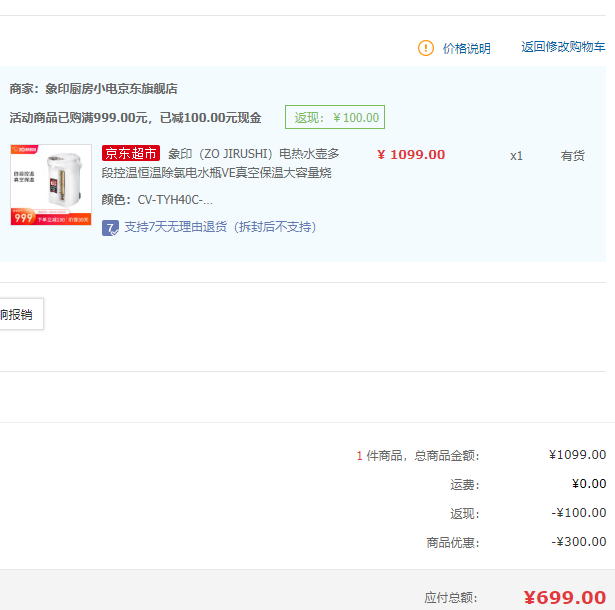Click 返回修改购物车 to edit cart
The image size is (615, 610).
563,47
